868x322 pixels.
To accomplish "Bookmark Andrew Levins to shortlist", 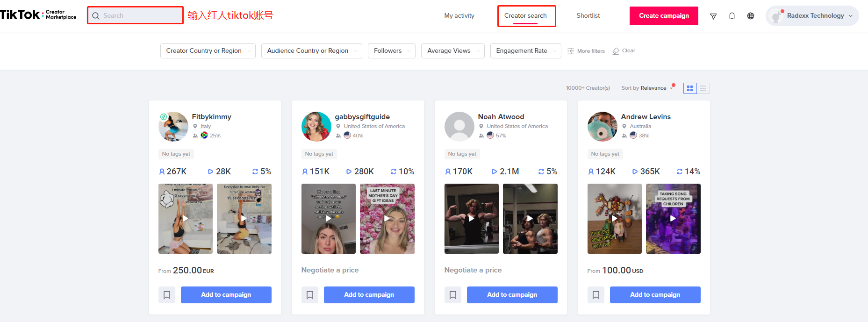I will (596, 295).
